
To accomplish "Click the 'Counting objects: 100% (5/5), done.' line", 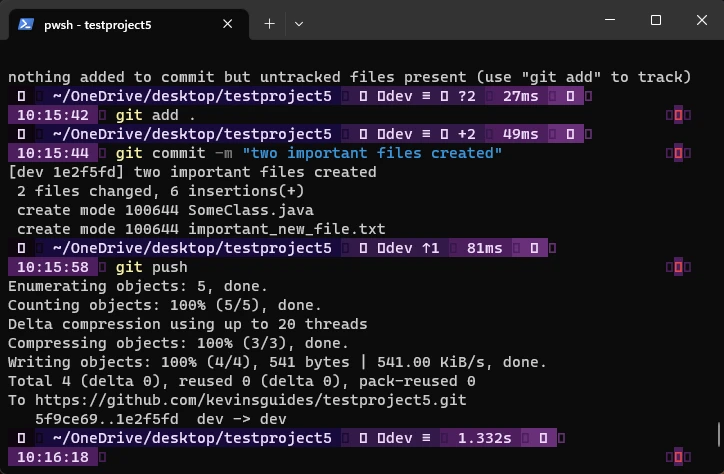I will coord(165,305).
